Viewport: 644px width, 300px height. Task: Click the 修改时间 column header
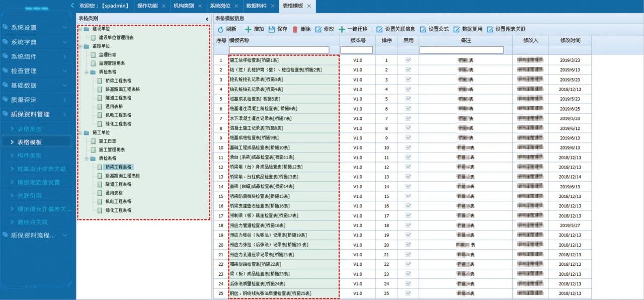click(x=570, y=40)
